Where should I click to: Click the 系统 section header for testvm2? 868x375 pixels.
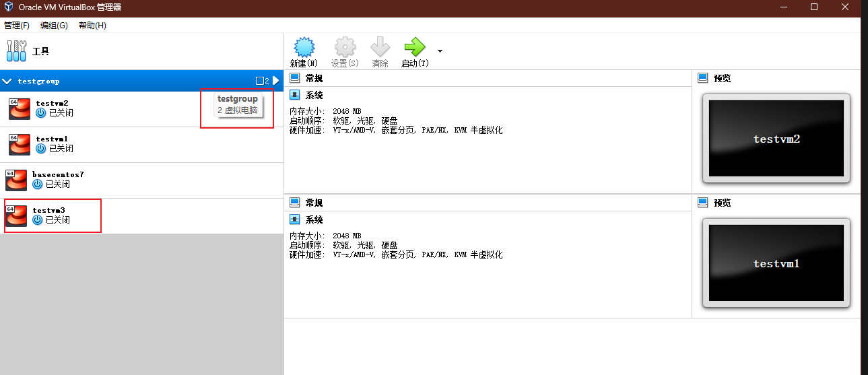click(314, 95)
